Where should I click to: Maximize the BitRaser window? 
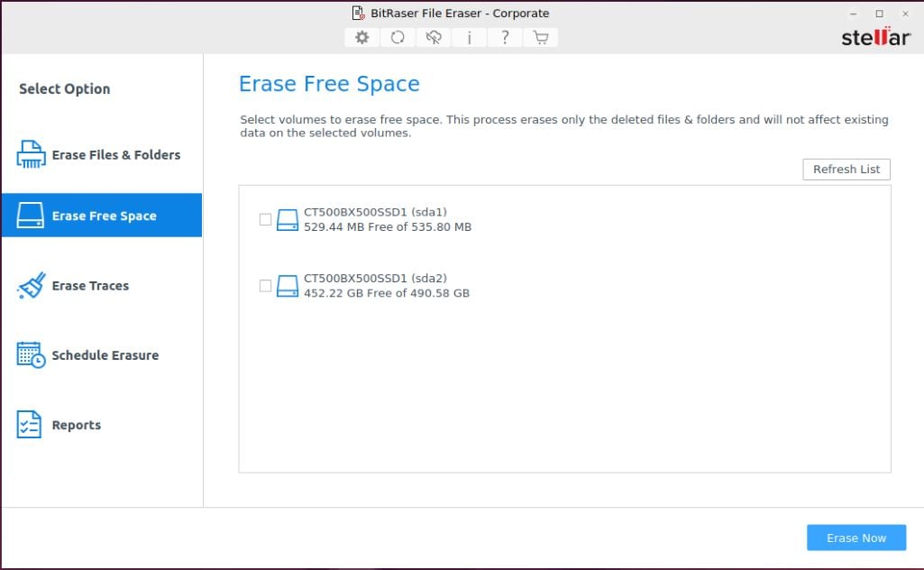pos(879,14)
